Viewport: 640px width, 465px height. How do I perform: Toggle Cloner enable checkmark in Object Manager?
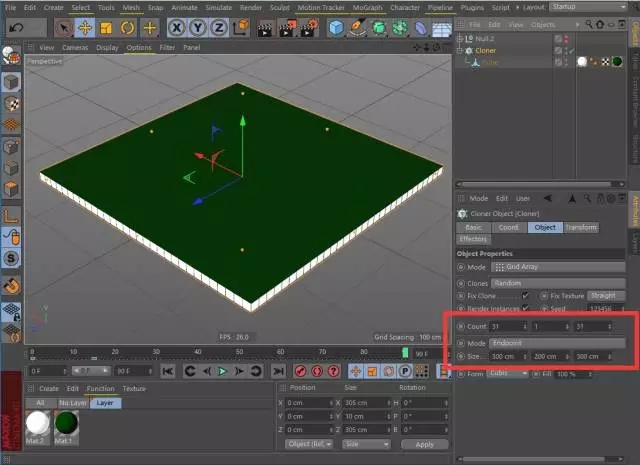tap(570, 50)
